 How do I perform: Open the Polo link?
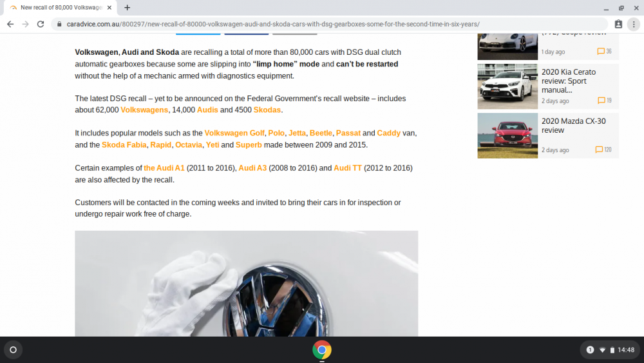pos(276,133)
